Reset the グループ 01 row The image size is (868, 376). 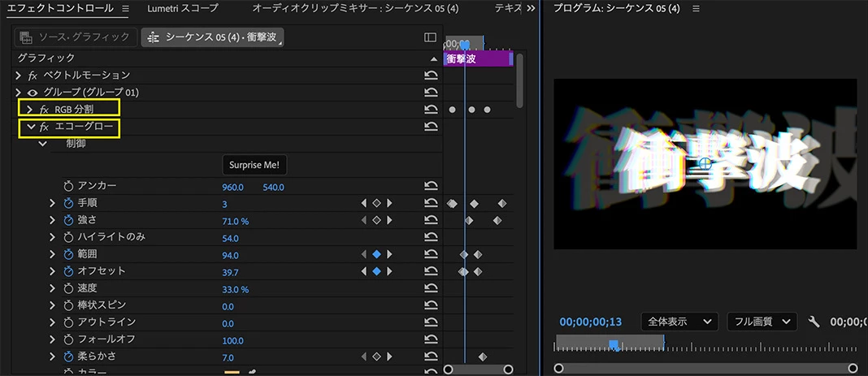431,93
